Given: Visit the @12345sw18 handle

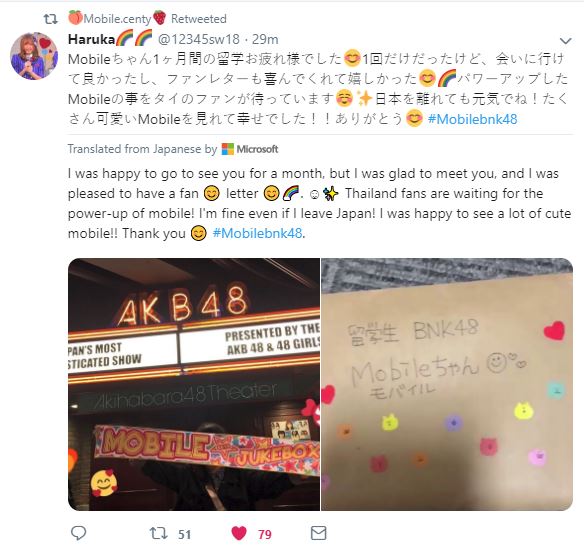Looking at the screenshot, I should (199, 39).
